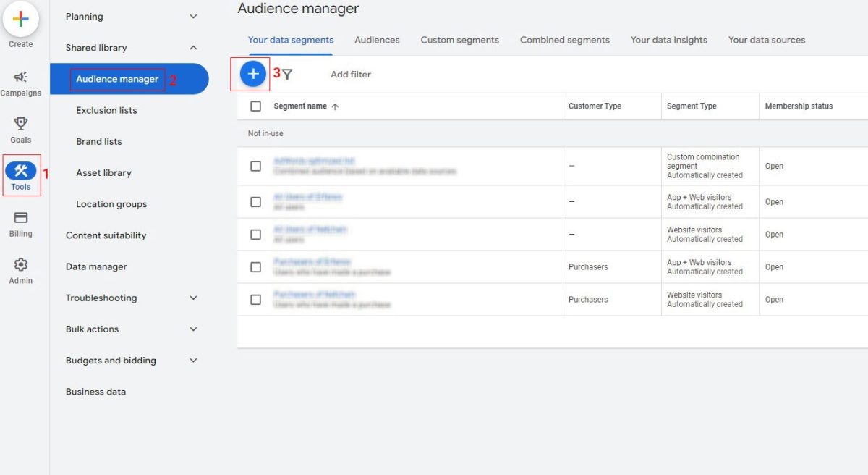Open the Create plus menu
Image resolution: width=868 pixels, height=475 pixels.
(x=21, y=20)
